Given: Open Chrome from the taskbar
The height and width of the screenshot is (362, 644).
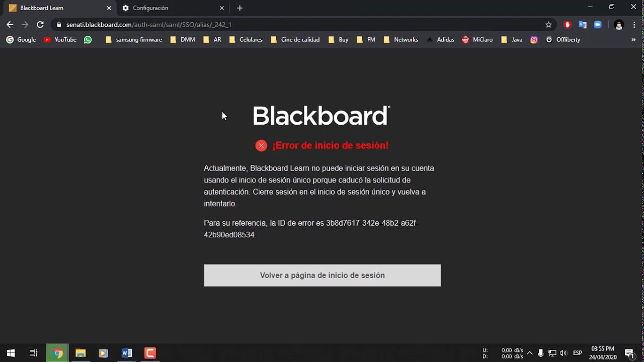Looking at the screenshot, I should tap(57, 353).
